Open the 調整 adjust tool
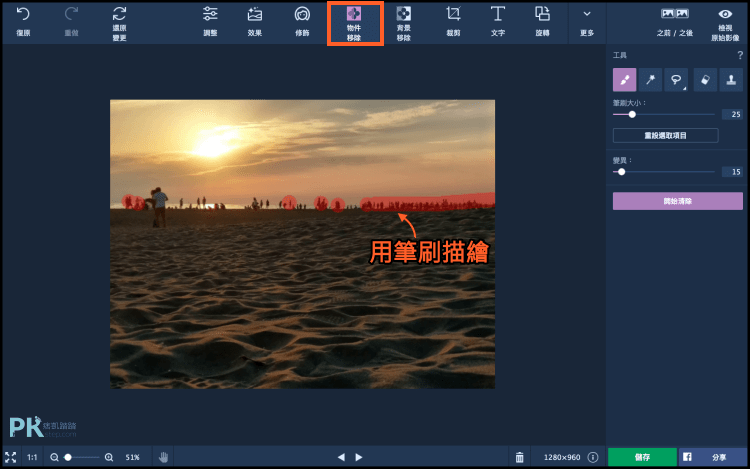The height and width of the screenshot is (469, 750). 210,22
